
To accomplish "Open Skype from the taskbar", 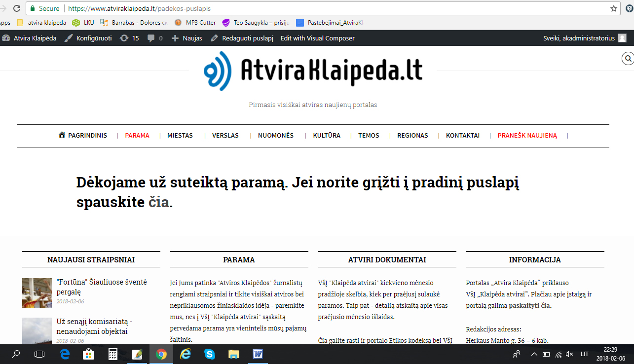I will (210, 354).
